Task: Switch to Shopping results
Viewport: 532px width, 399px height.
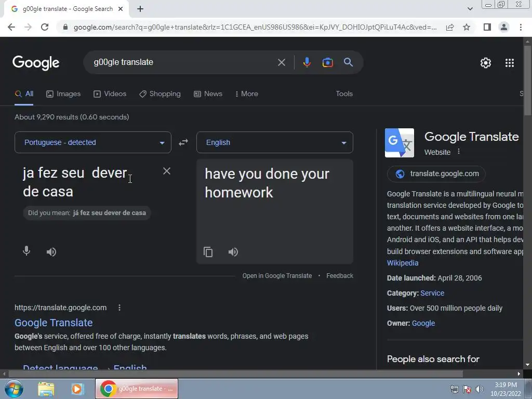Action: tap(160, 94)
